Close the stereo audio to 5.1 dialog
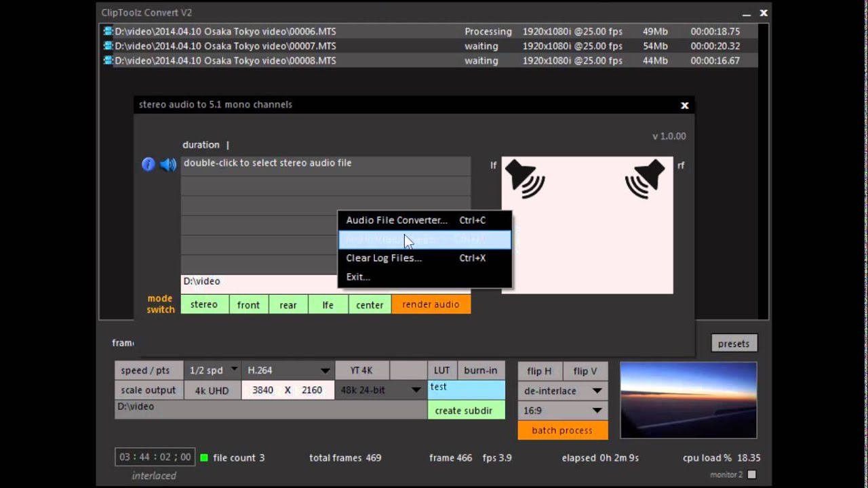 tap(685, 105)
